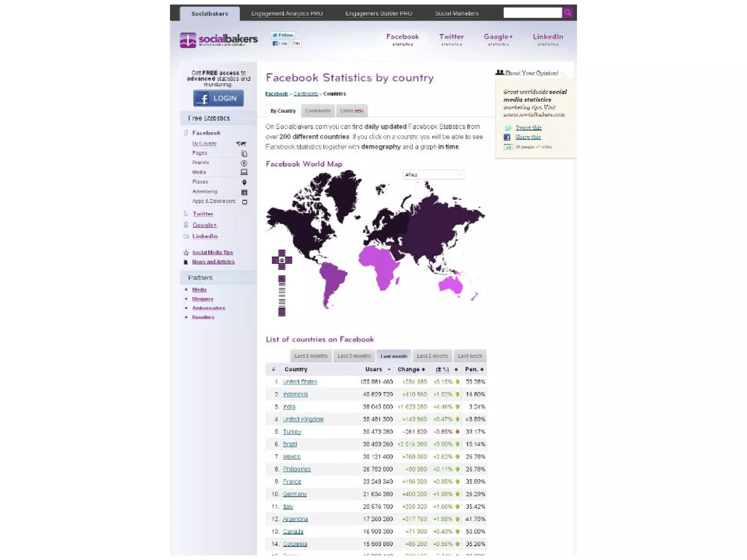This screenshot has height=560, width=747.
Task: Open Engagement Analytics PRO top menu
Action: 287,13
